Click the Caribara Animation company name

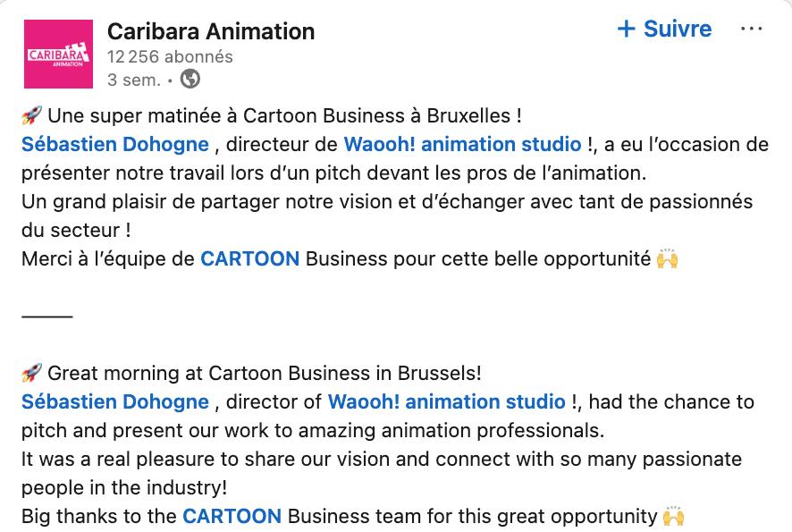click(211, 31)
